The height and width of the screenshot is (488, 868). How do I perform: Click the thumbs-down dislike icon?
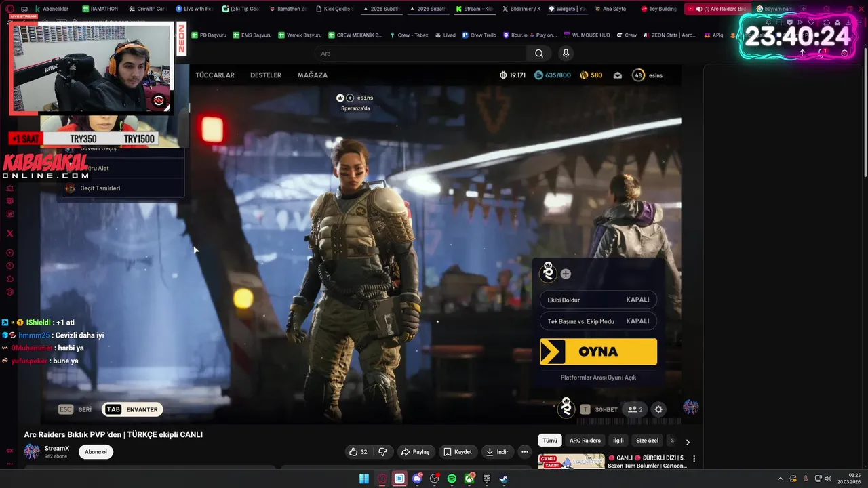pos(382,452)
